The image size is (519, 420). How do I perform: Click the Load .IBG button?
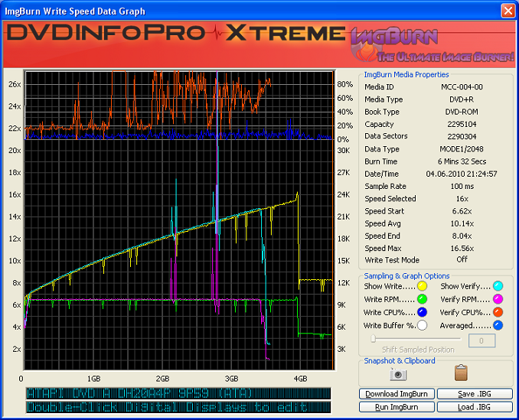475,407
